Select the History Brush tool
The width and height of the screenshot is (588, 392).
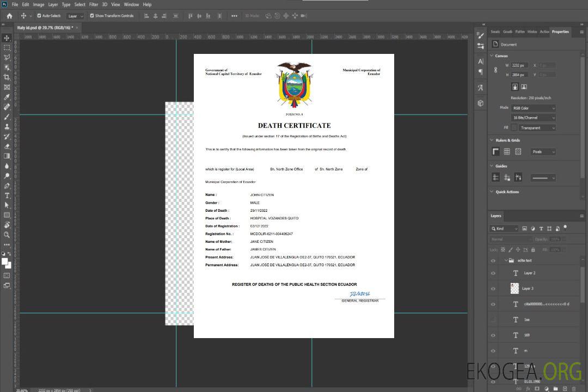pyautogui.click(x=7, y=137)
